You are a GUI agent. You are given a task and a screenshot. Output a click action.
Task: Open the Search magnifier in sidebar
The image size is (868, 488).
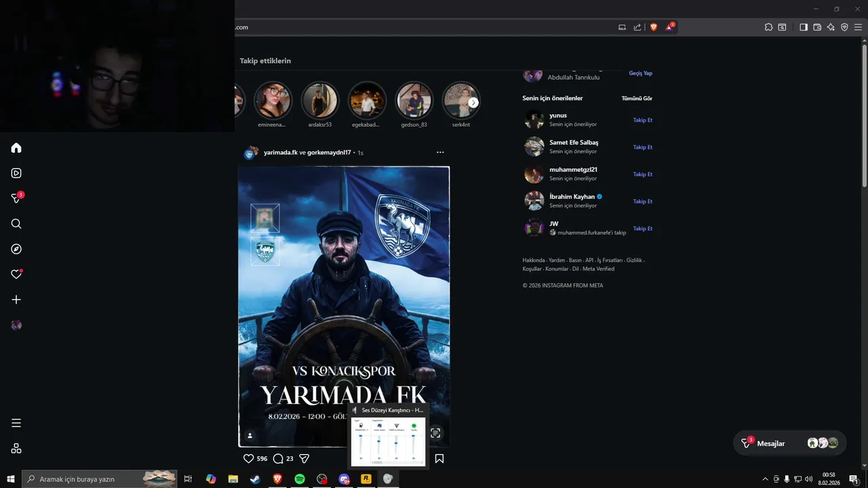pyautogui.click(x=16, y=224)
